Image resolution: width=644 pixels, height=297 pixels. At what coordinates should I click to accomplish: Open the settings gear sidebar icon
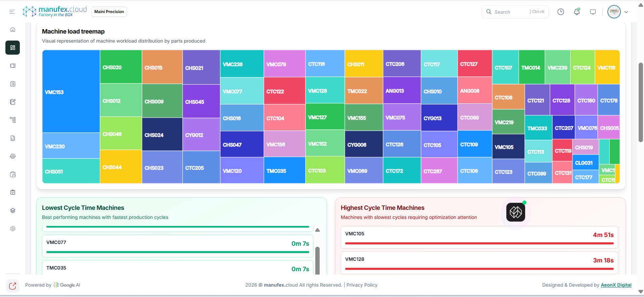point(13,229)
